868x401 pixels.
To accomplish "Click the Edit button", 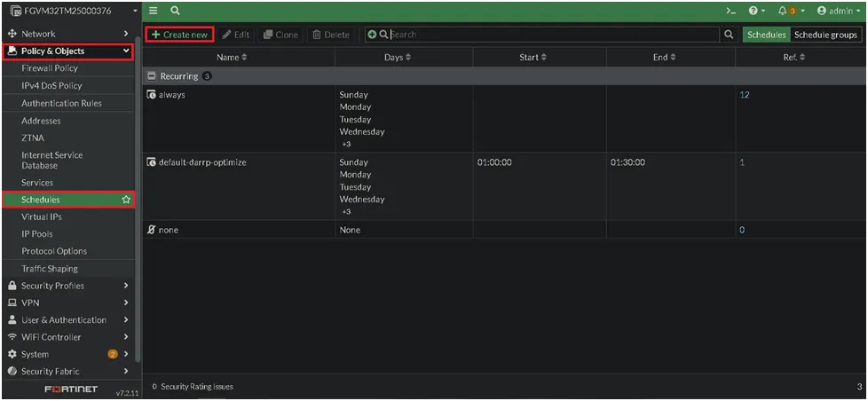I will 236,35.
